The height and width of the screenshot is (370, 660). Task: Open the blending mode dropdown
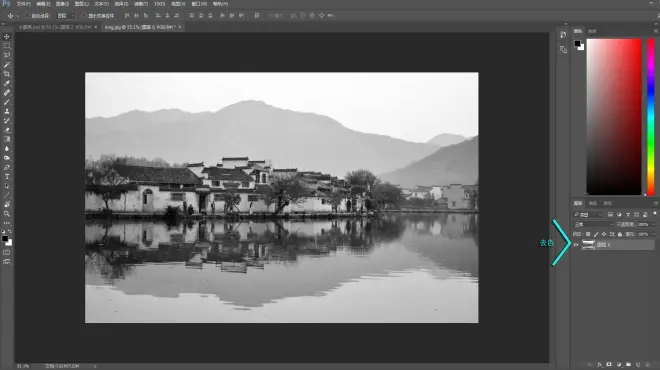pyautogui.click(x=593, y=225)
